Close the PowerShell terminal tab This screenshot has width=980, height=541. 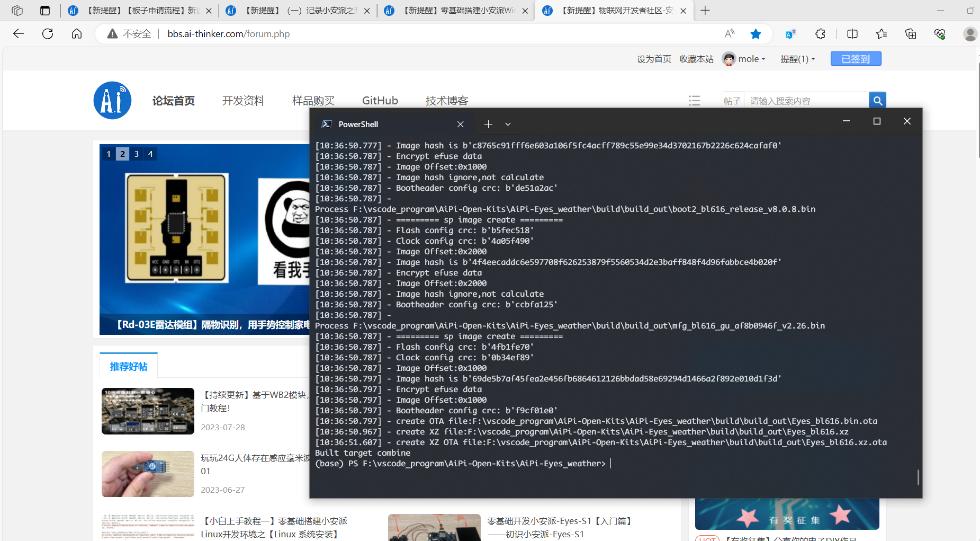pos(460,124)
